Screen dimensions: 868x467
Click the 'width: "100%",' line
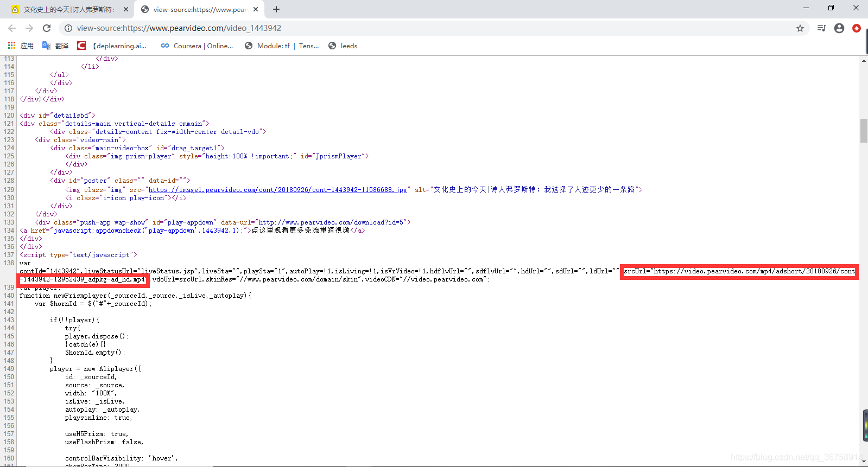click(x=91, y=393)
